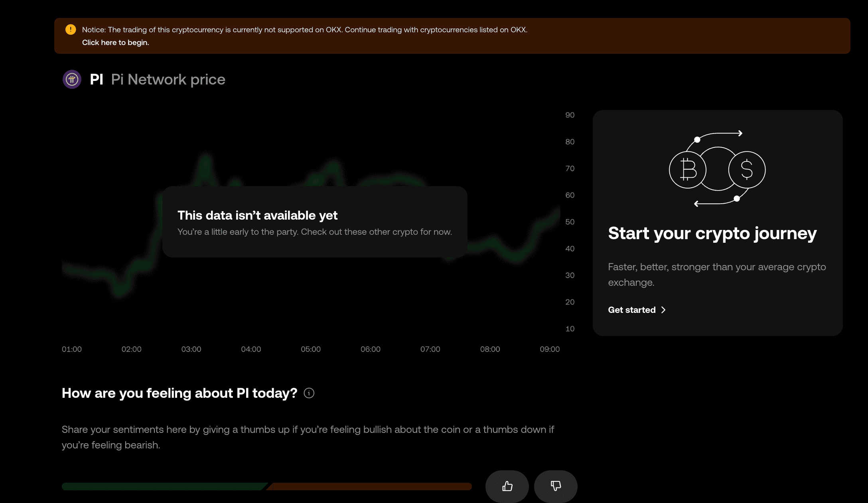Screen dimensions: 868x503
Task: Click the green bullish part of the sentiment bar
Action: [164, 487]
